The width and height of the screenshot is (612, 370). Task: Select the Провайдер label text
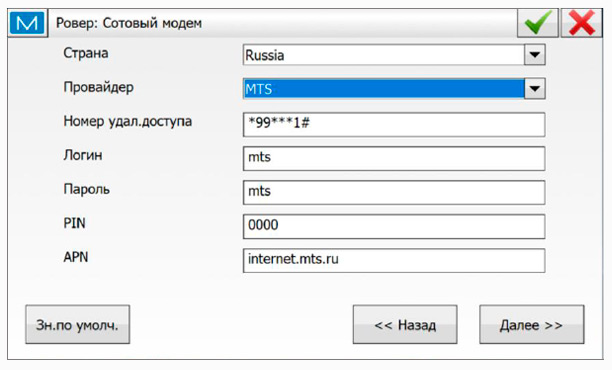[x=98, y=87]
